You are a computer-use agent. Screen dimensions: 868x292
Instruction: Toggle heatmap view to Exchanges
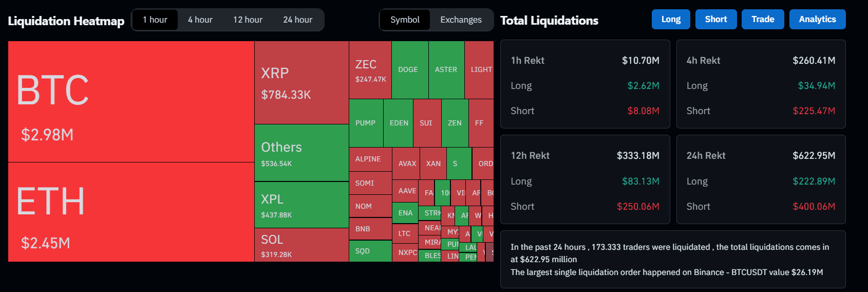tap(461, 20)
